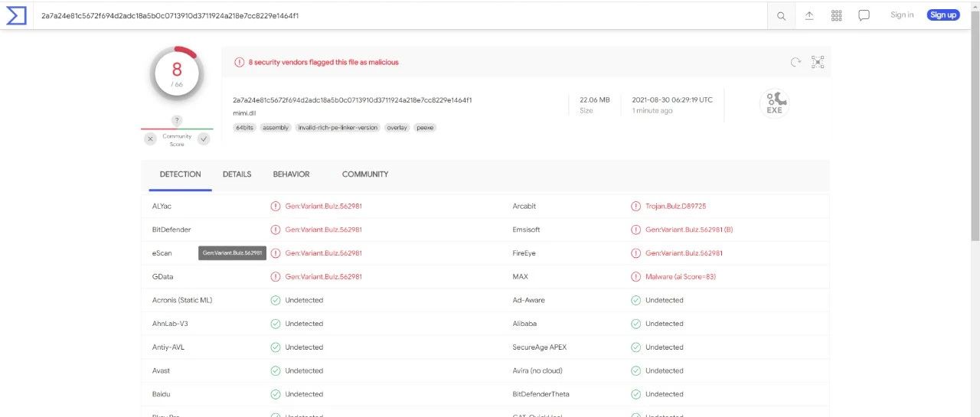Select the detection score circle 8/66
The width and height of the screenshot is (980, 417).
pyautogui.click(x=177, y=74)
